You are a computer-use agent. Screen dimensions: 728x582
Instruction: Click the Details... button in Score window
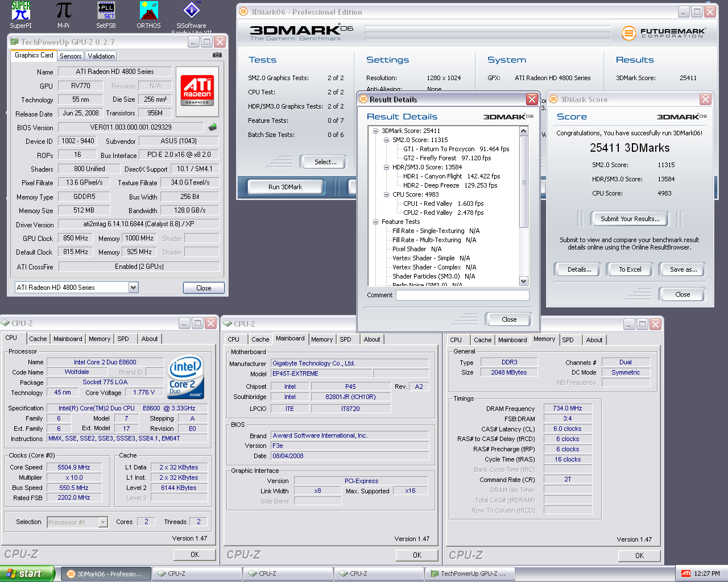coord(579,269)
